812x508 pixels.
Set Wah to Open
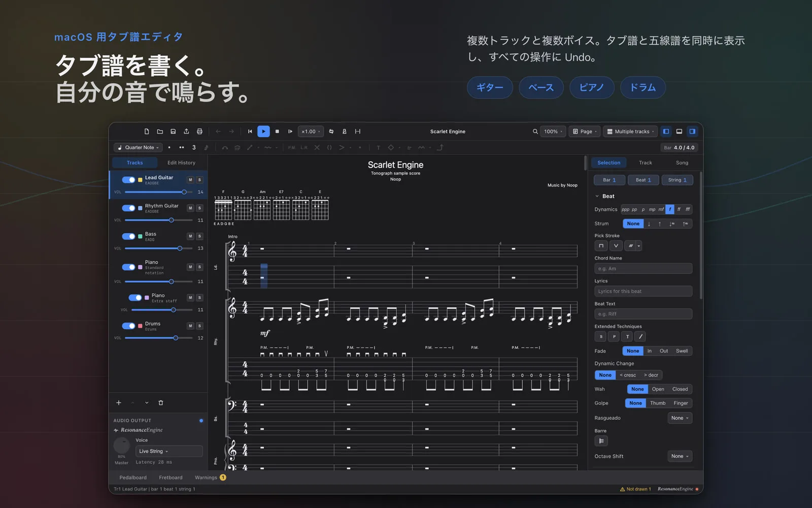tap(658, 389)
